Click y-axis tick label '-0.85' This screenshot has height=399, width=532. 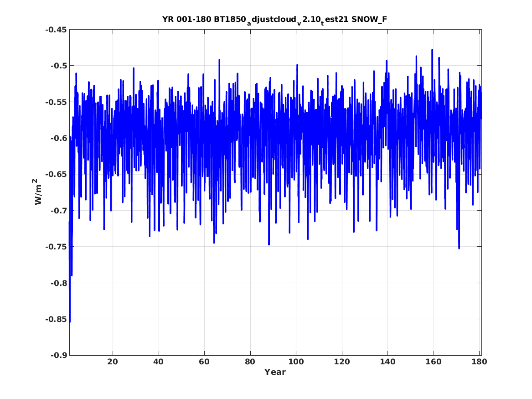tap(56, 319)
